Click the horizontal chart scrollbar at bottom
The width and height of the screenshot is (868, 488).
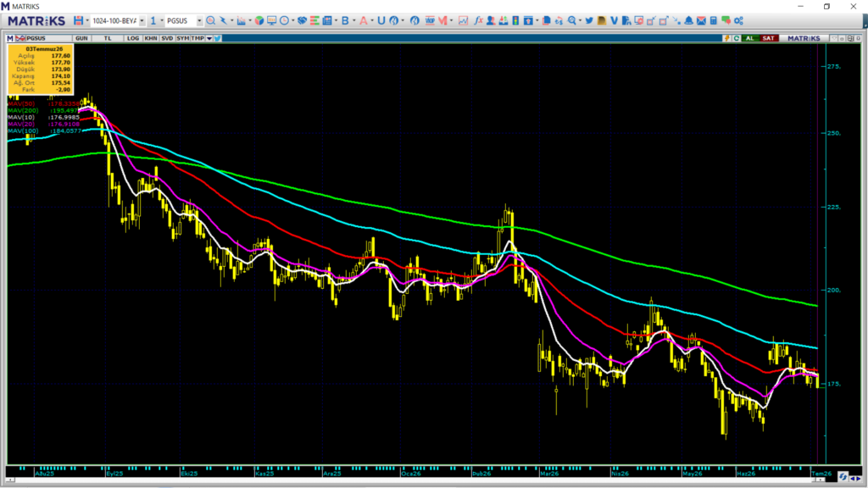415,480
